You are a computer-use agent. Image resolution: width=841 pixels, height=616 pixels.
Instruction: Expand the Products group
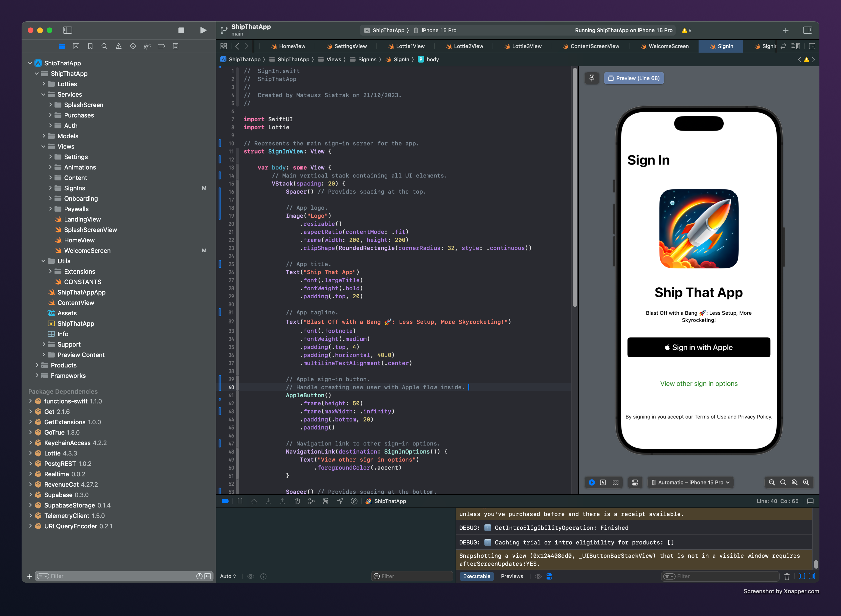(37, 365)
